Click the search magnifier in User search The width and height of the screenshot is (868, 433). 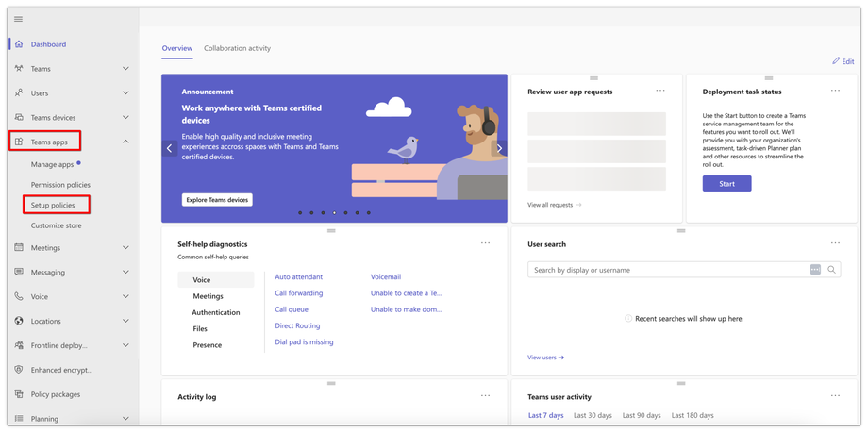pos(831,270)
